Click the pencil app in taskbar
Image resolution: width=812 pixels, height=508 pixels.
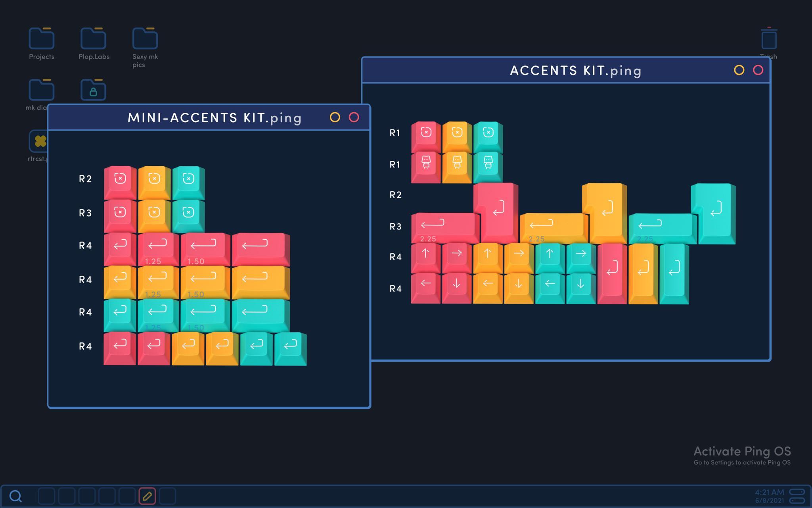click(x=147, y=496)
